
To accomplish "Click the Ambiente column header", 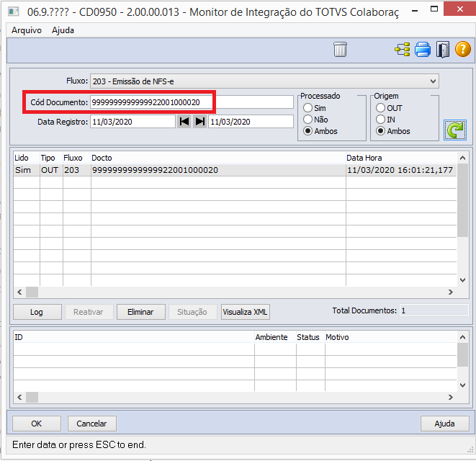I will click(275, 337).
